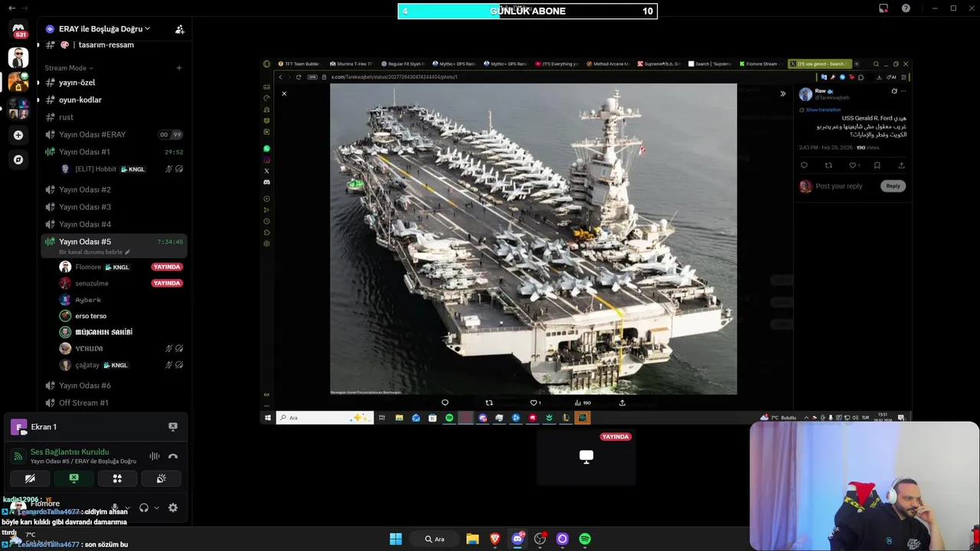Open 'Flomore Stream' tab in streamed browser
This screenshot has width=980, height=551.
coord(760,64)
